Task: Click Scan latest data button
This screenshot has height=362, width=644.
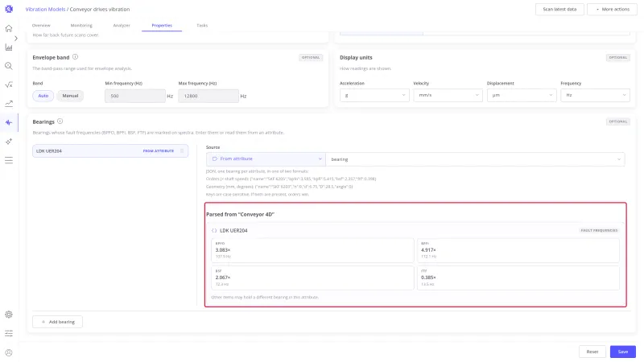Action: point(559,9)
